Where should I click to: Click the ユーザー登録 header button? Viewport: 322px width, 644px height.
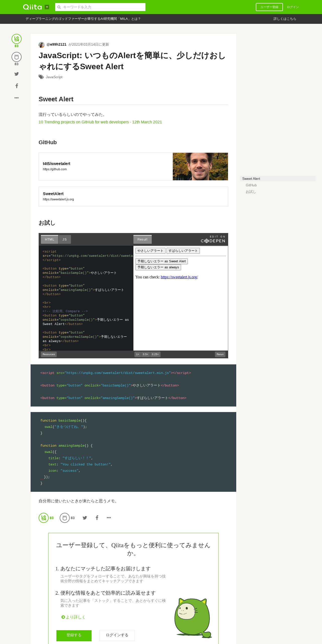[269, 7]
